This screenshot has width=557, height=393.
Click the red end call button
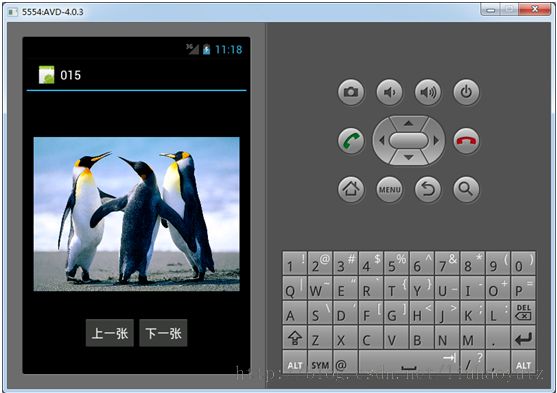coord(466,141)
